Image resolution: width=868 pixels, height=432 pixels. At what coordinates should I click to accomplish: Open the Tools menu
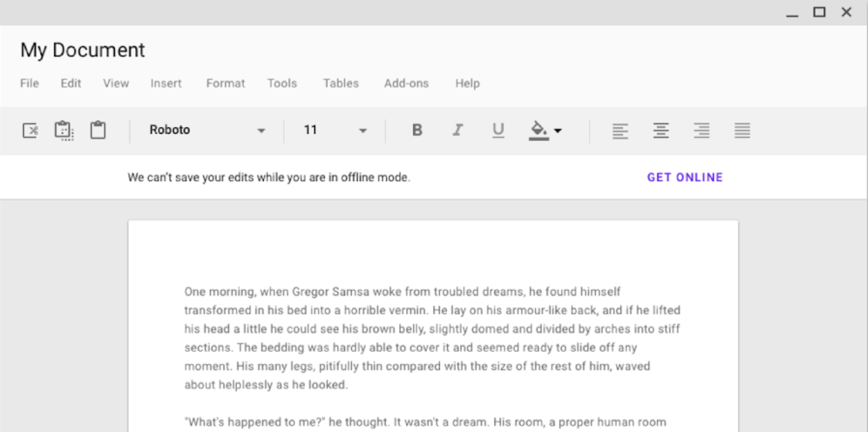click(282, 84)
